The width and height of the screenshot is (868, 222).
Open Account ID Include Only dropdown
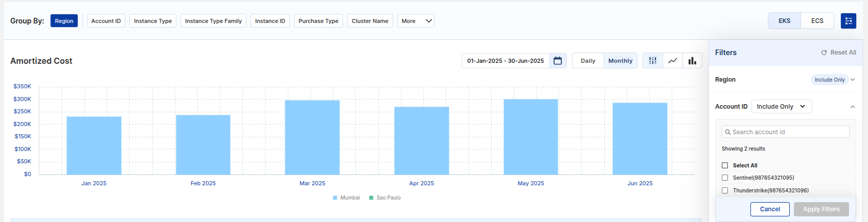781,107
